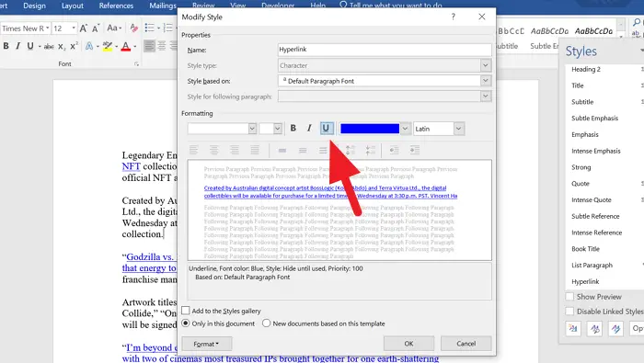Image resolution: width=644 pixels, height=363 pixels.
Task: Apply strikethrough from ribbon
Action: (x=49, y=46)
